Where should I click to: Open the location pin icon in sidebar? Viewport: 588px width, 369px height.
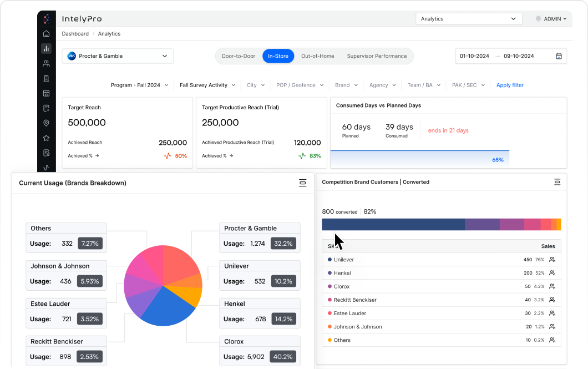46,123
